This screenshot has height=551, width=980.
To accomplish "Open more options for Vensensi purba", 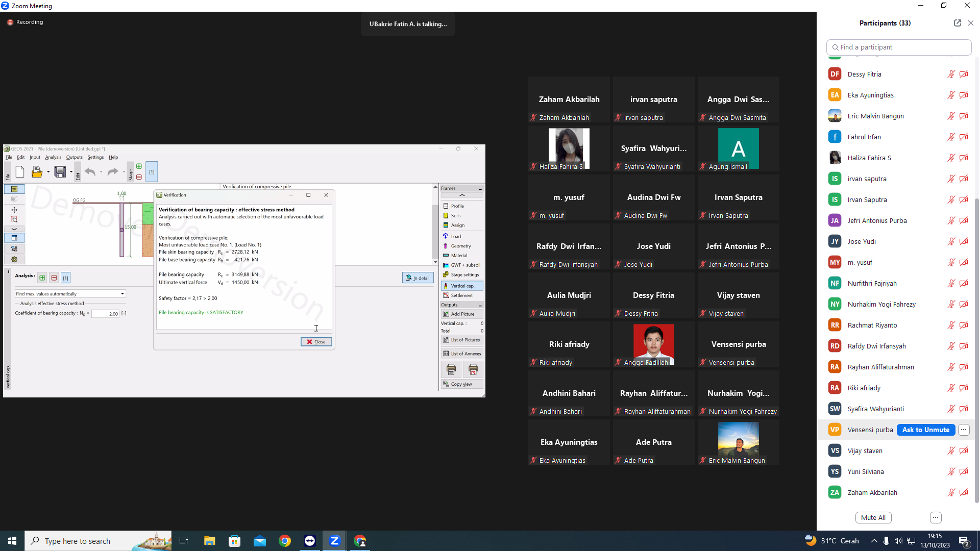I will click(964, 430).
